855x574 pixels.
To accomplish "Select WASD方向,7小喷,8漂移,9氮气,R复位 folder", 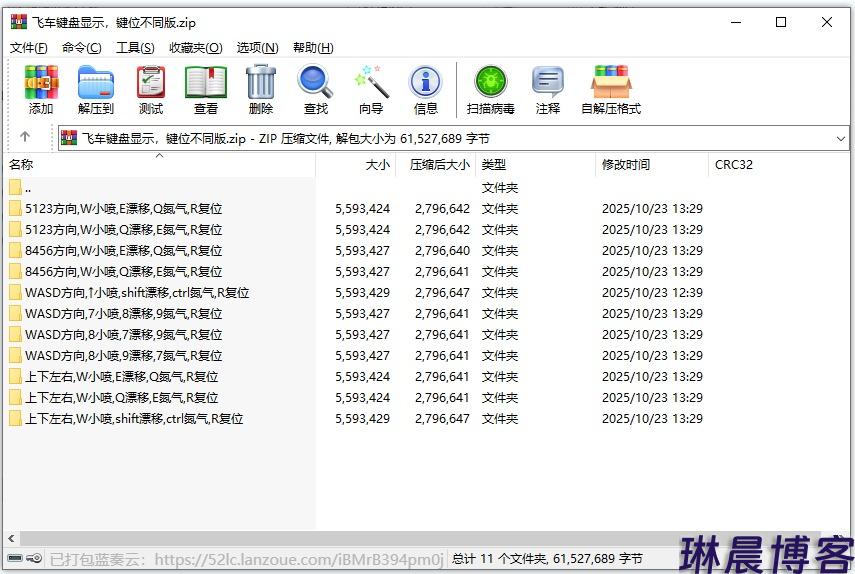I will tap(123, 313).
